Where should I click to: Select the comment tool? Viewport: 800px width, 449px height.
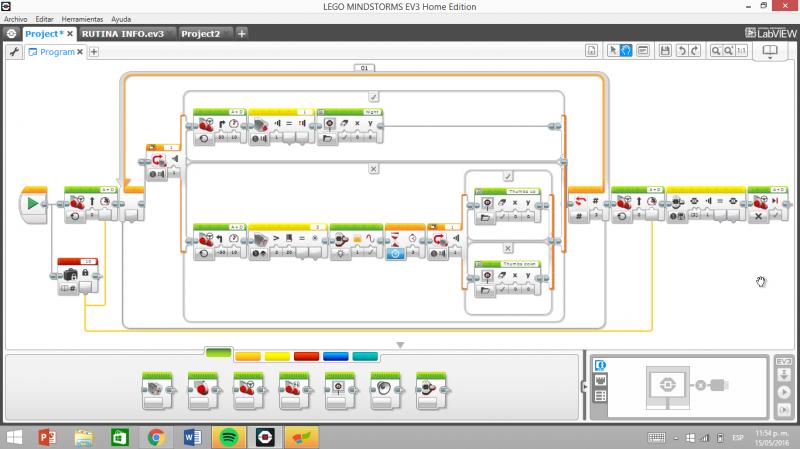[643, 51]
